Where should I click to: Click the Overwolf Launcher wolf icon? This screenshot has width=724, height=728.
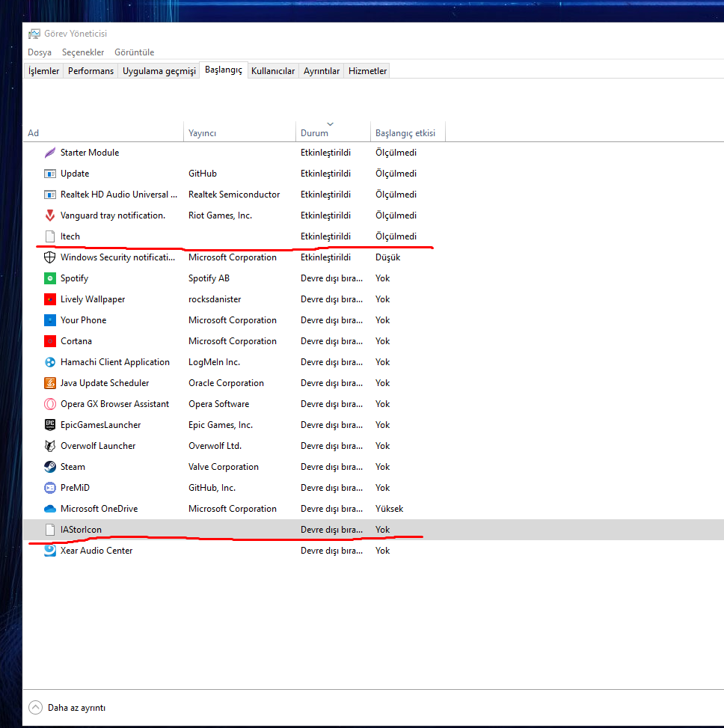(x=49, y=446)
